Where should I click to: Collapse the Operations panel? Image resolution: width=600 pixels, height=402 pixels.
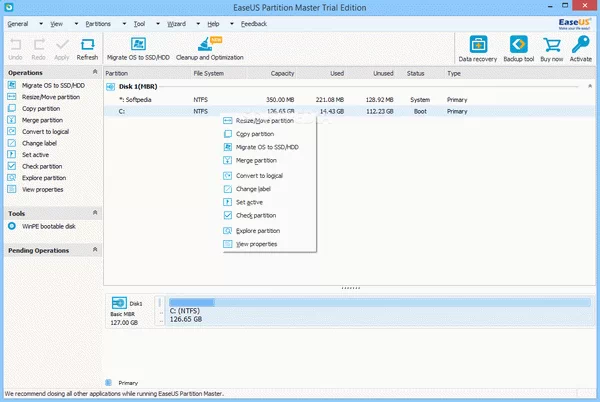[x=95, y=72]
